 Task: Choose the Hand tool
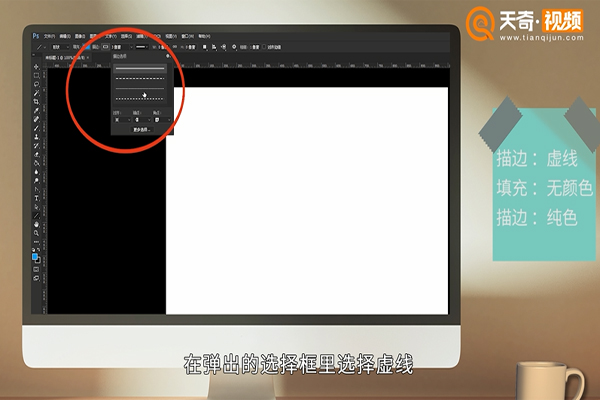coord(36,224)
